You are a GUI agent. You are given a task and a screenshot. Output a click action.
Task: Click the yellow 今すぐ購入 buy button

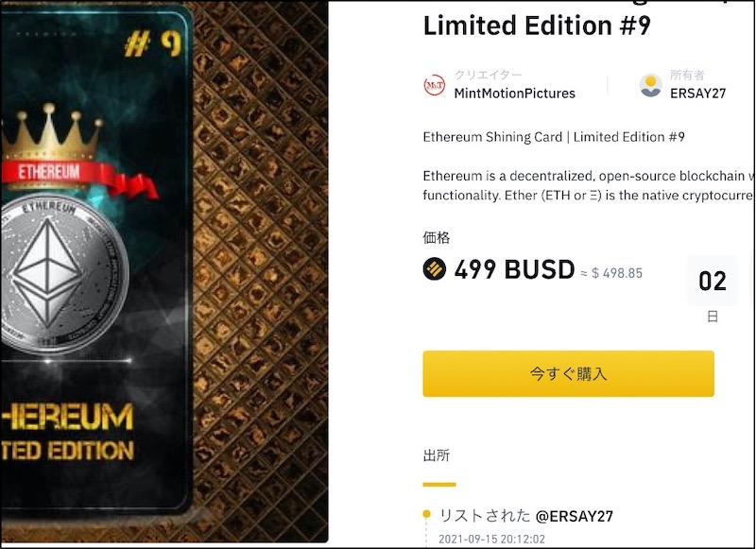(x=569, y=373)
